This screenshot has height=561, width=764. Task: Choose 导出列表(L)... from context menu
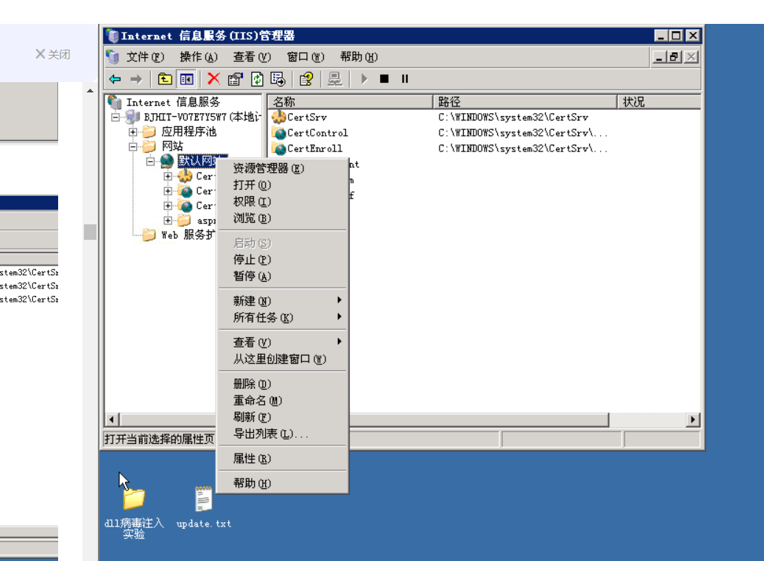282,433
